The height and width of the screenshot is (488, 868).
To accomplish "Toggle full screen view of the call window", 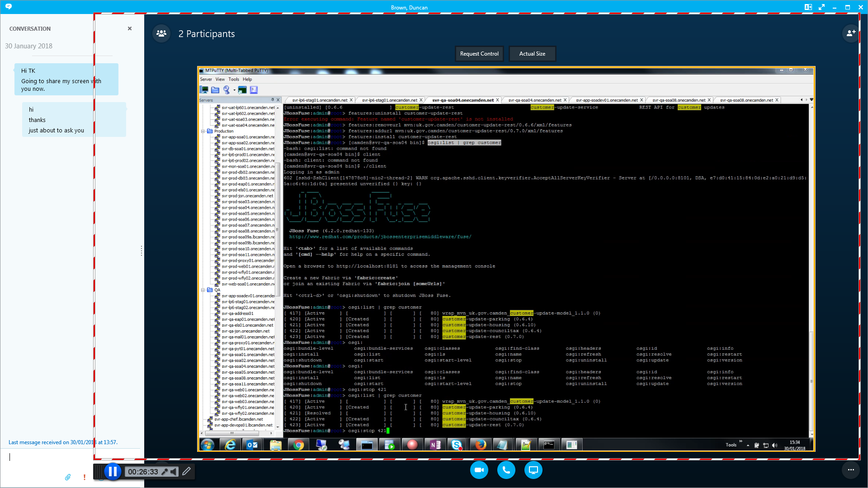I will (x=821, y=7).
